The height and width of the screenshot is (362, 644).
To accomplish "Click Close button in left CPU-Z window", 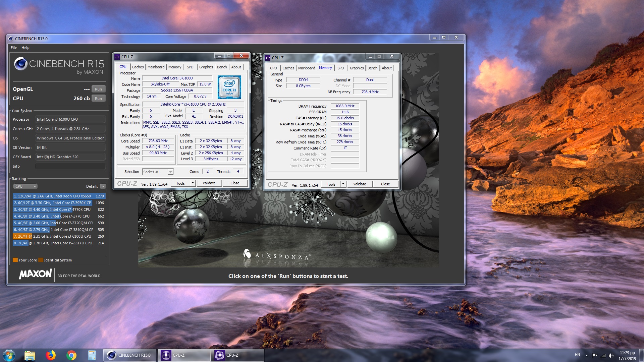I will 235,183.
